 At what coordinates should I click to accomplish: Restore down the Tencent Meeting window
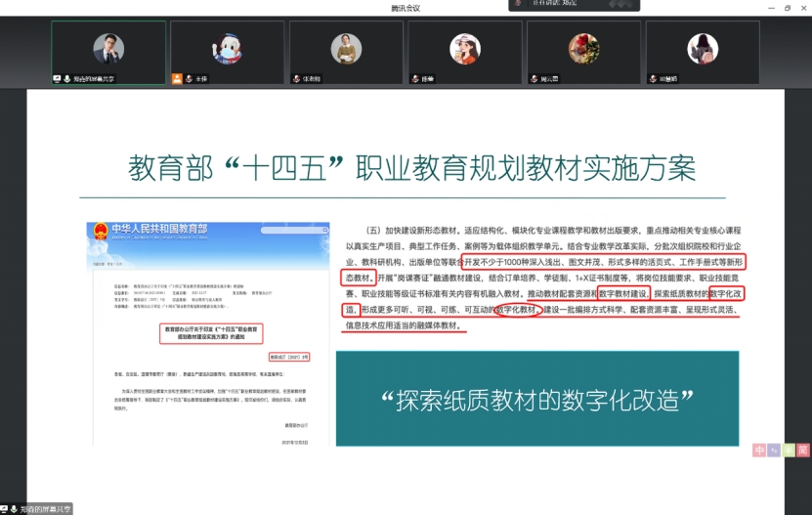coord(788,8)
